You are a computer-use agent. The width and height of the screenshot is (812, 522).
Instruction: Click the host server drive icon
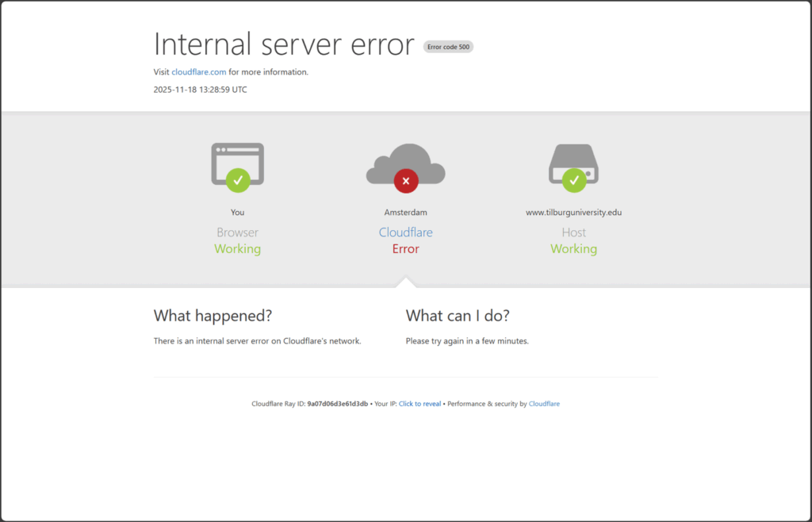[573, 157]
